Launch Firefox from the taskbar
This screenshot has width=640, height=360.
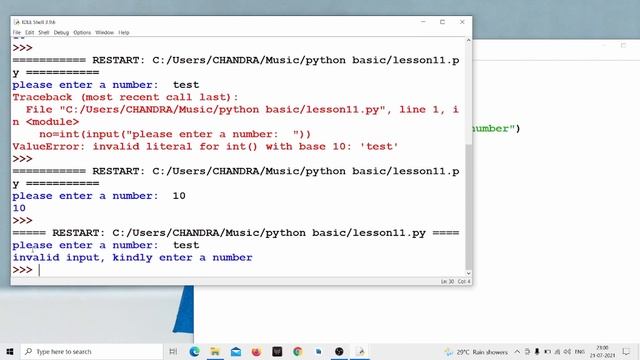click(x=256, y=351)
